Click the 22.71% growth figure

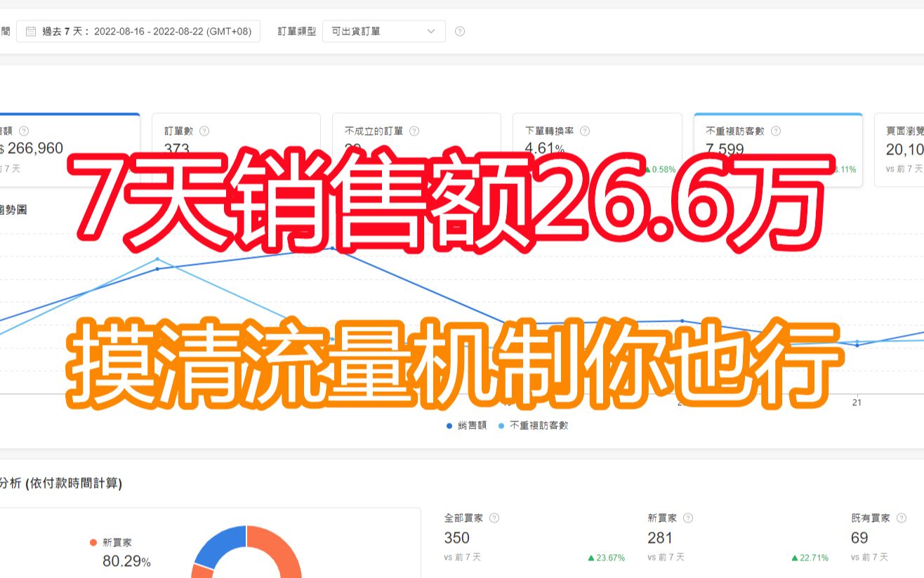tap(810, 558)
